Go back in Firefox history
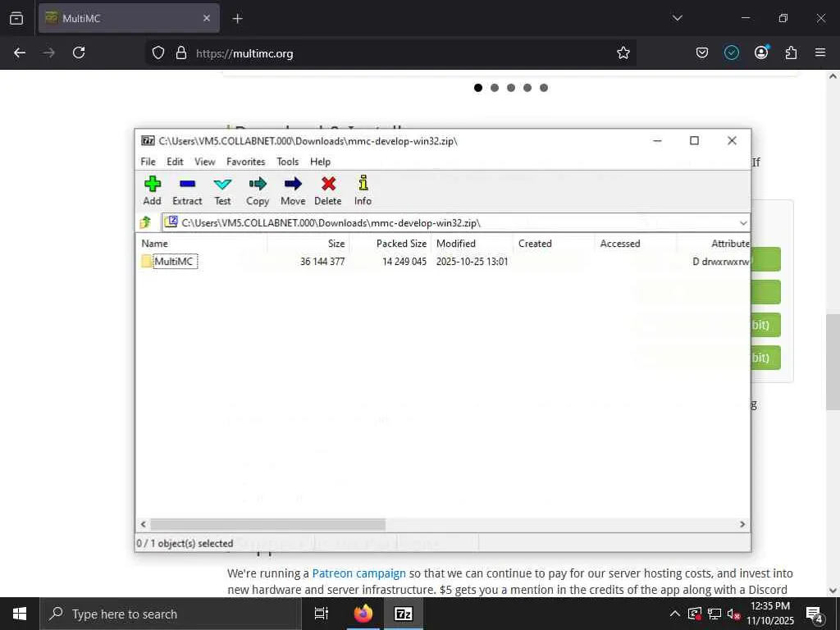 pos(20,52)
